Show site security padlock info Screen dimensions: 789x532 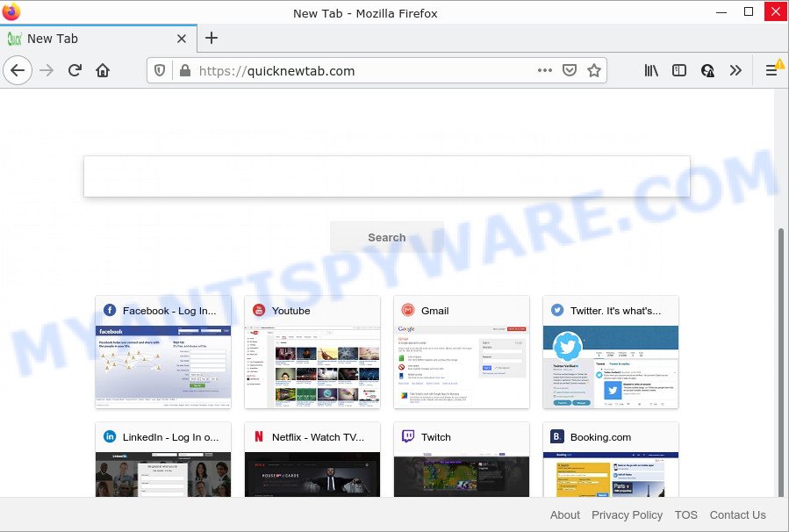click(185, 70)
